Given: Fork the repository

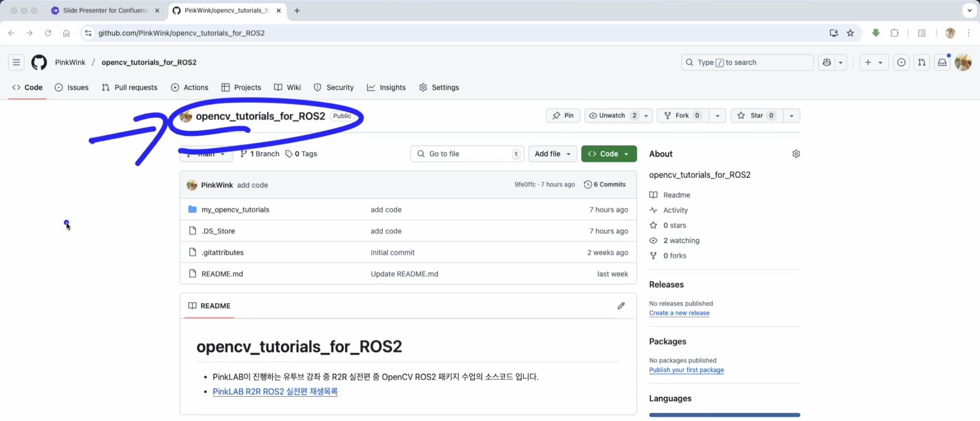Looking at the screenshot, I should click(683, 116).
